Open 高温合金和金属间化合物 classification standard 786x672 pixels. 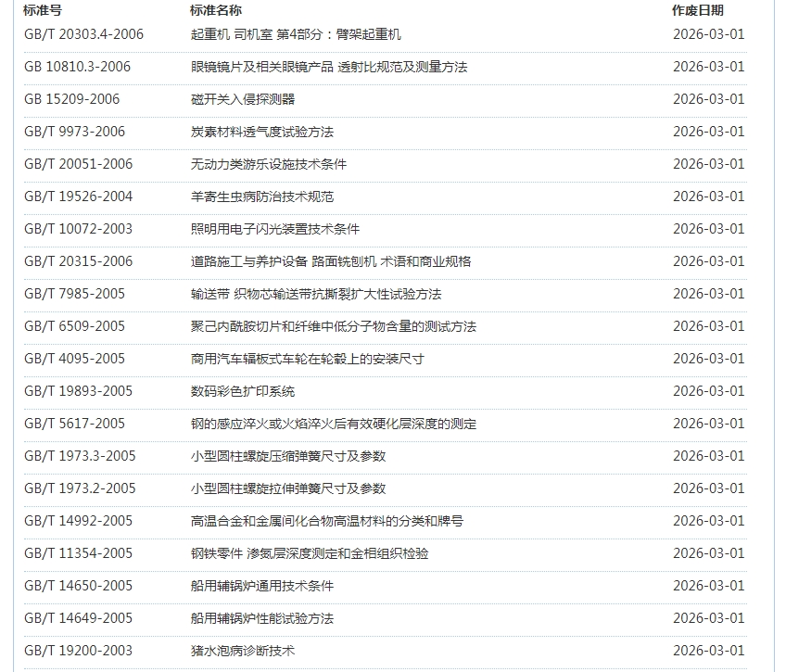click(x=327, y=521)
